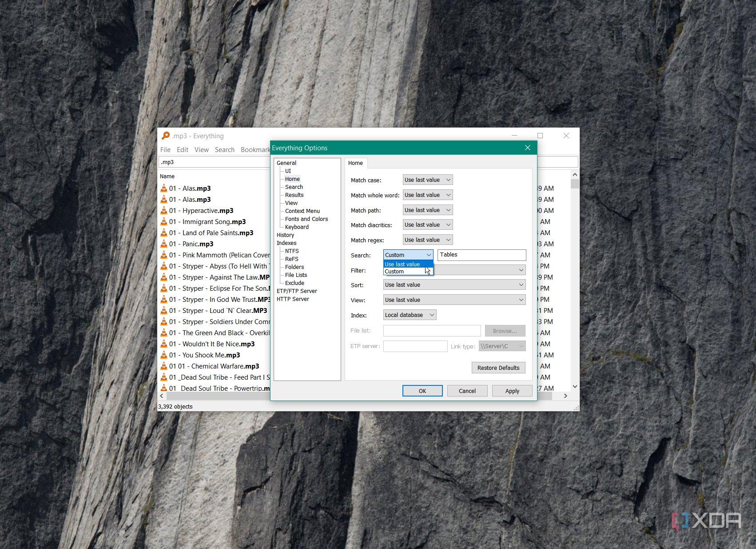
Task: Open the View dropdown in Home options
Action: tap(454, 300)
